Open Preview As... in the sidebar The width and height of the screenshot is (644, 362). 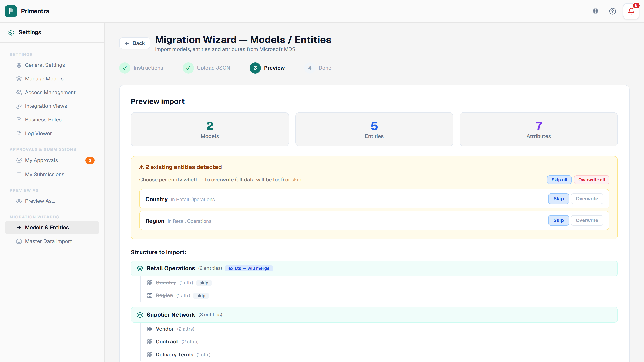coord(52,201)
